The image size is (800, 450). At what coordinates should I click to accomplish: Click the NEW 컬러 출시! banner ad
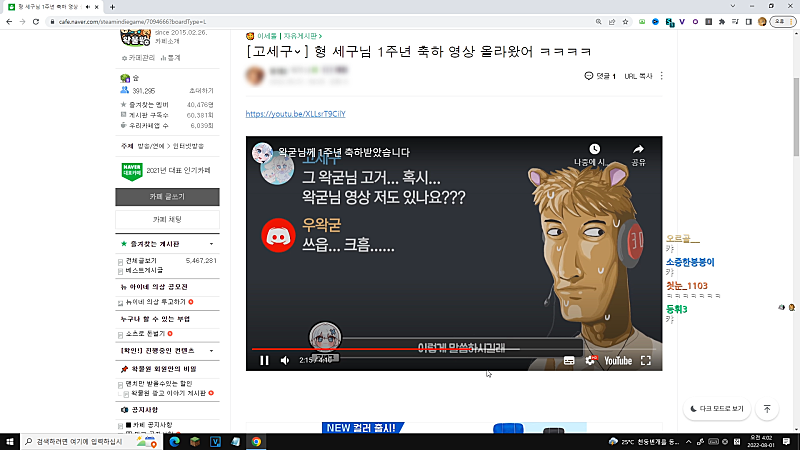(x=454, y=428)
